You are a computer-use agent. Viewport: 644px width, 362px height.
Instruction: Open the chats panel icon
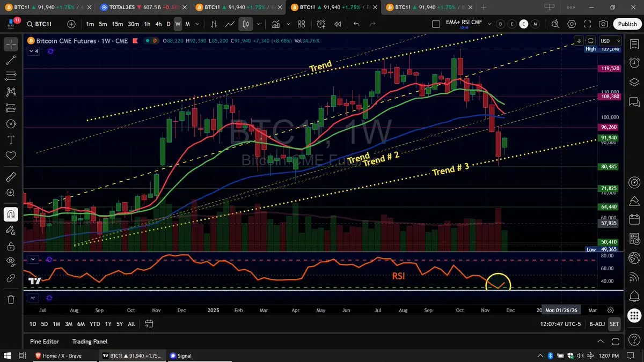pos(634,101)
